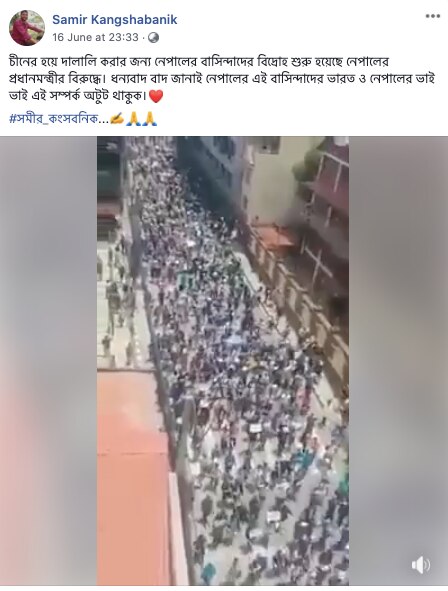Image resolution: width=448 pixels, height=591 pixels.
Task: Click the first line of Bengali post text
Action: click(x=199, y=61)
